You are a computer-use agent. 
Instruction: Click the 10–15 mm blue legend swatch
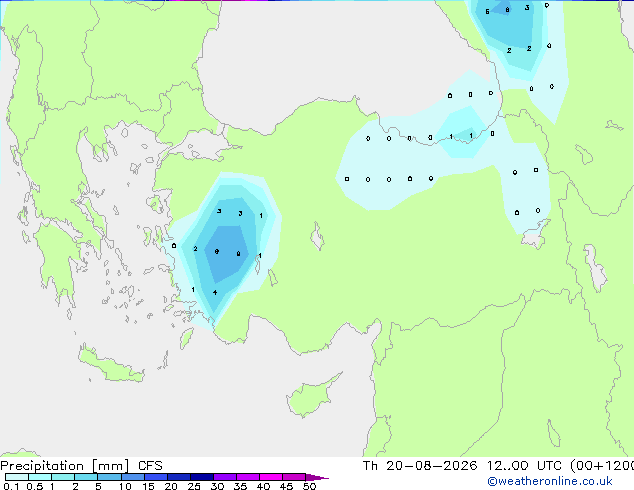click(x=133, y=477)
